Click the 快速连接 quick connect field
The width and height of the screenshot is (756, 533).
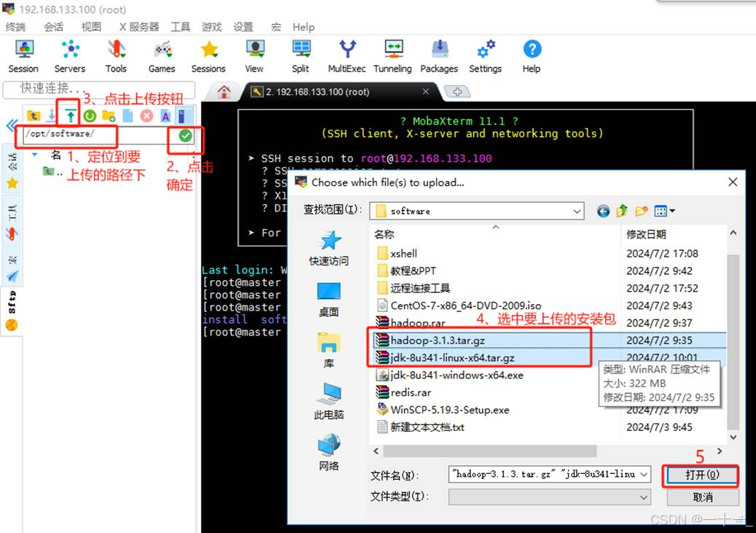pyautogui.click(x=99, y=89)
